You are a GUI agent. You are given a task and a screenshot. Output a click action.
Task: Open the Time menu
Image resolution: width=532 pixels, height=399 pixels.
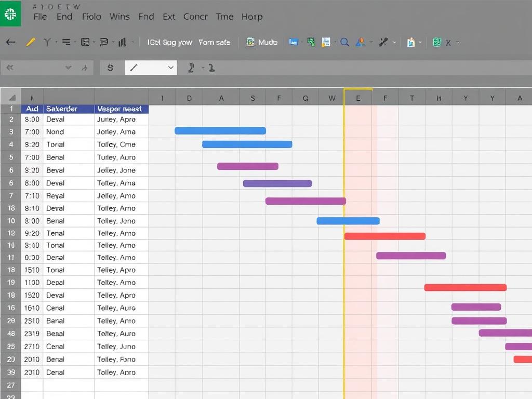click(x=224, y=17)
